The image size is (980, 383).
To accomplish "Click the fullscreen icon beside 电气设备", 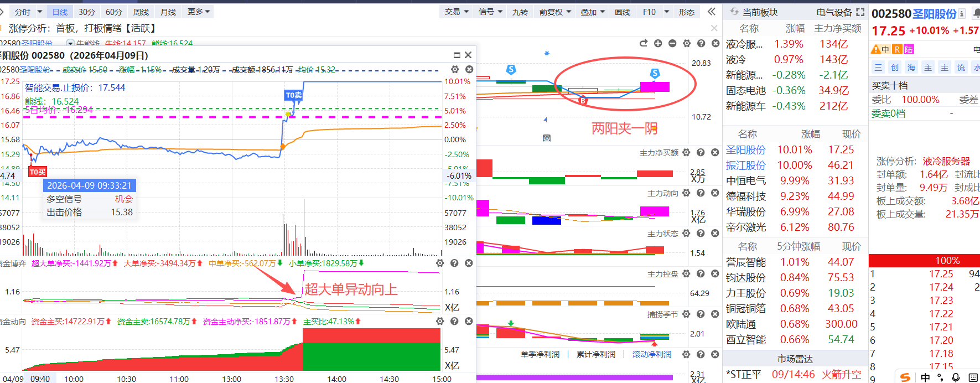I will [860, 12].
